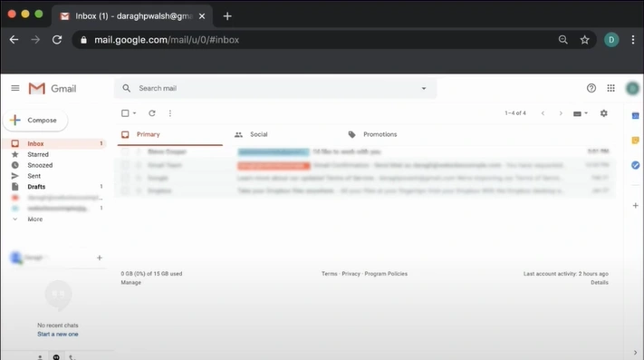Open Tasks in the side panel
644x360 pixels.
click(x=635, y=165)
